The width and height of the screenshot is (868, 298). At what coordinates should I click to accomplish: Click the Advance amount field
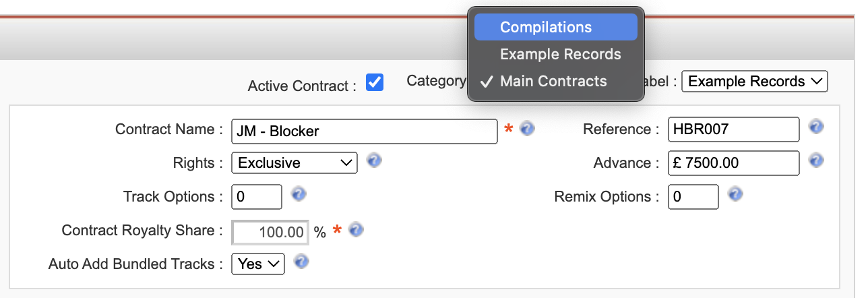pos(734,163)
